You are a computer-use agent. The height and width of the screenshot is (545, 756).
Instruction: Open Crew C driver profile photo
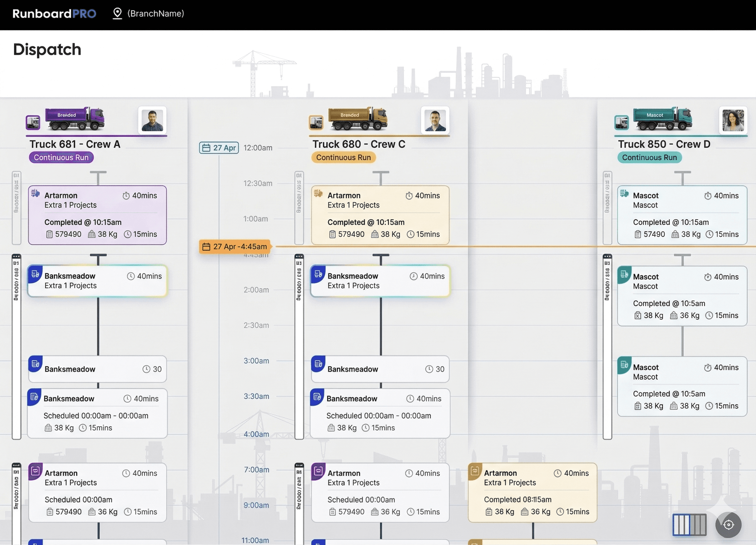tap(435, 120)
